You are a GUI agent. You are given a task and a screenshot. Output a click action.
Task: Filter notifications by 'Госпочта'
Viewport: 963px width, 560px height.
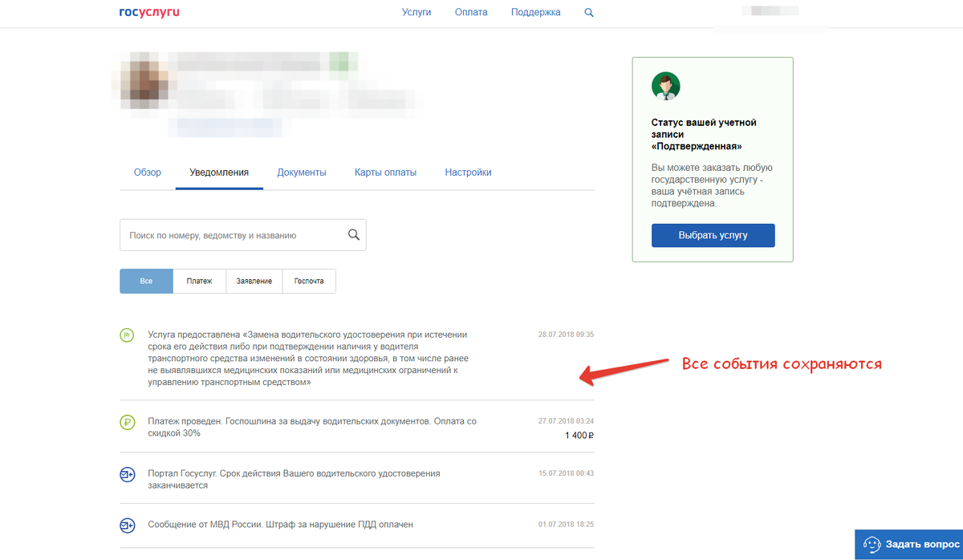(x=309, y=282)
